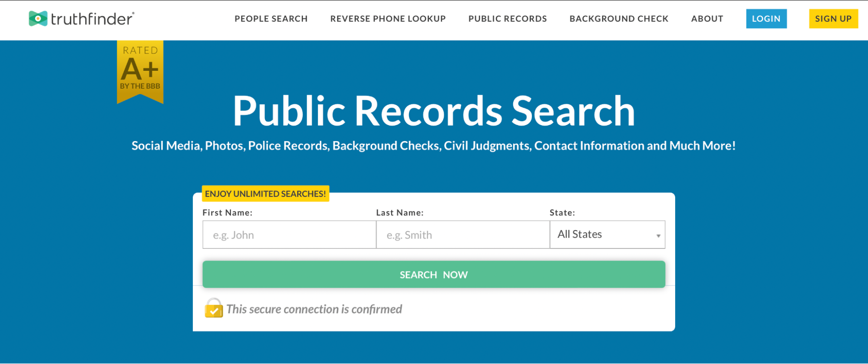Visit the About page link
This screenshot has height=364, width=868.
[707, 19]
